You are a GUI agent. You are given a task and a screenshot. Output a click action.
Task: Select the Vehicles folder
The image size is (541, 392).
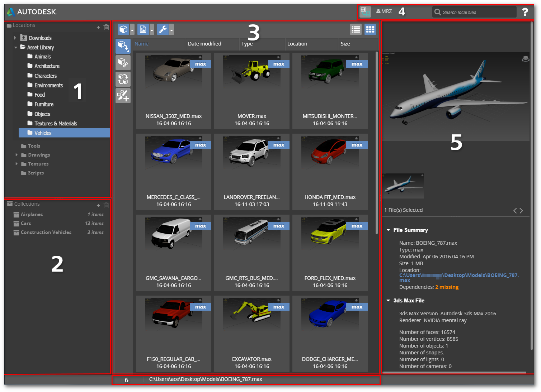pos(64,133)
